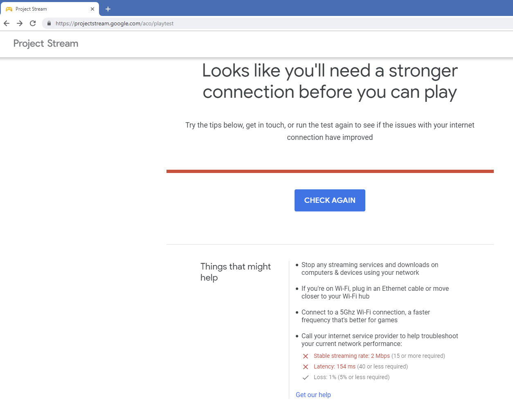
Task: Click the '(15 or more required)' note
Action: click(x=418, y=356)
